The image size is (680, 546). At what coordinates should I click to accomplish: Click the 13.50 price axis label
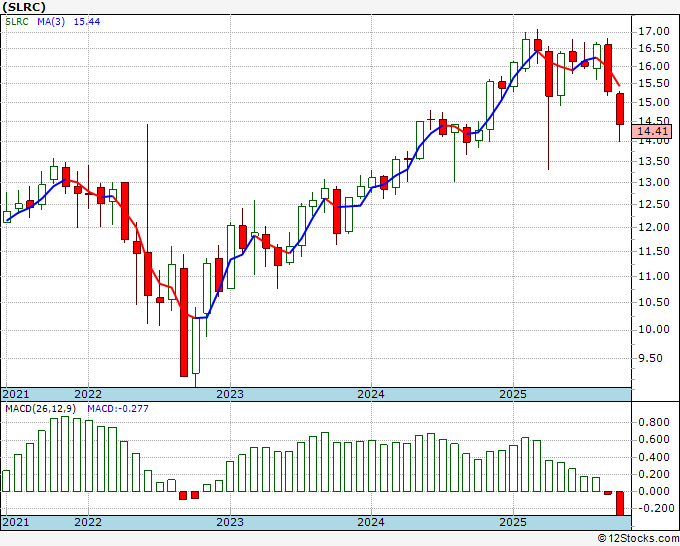[x=653, y=162]
